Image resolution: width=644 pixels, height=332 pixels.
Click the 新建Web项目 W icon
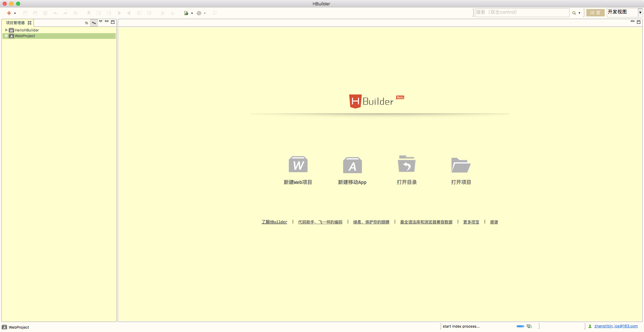click(x=298, y=164)
